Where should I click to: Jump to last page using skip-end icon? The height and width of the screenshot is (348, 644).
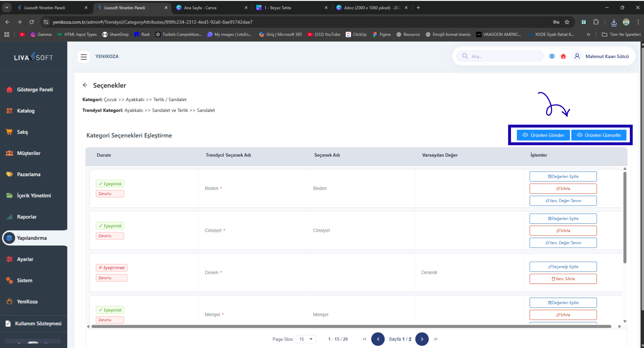click(x=436, y=339)
